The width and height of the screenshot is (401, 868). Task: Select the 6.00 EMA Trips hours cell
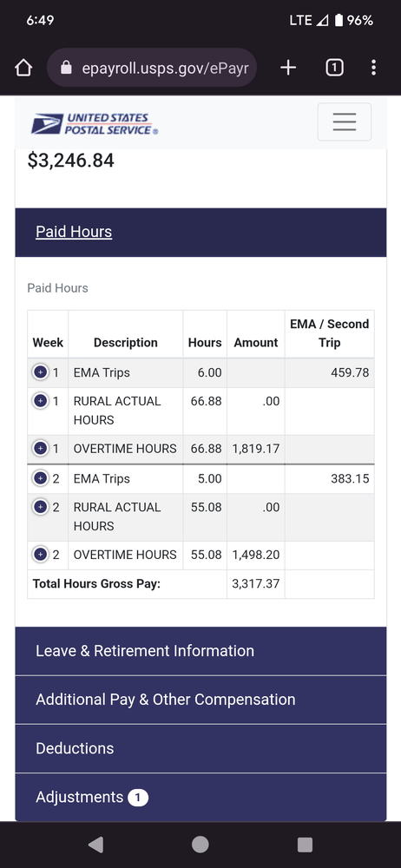[205, 372]
